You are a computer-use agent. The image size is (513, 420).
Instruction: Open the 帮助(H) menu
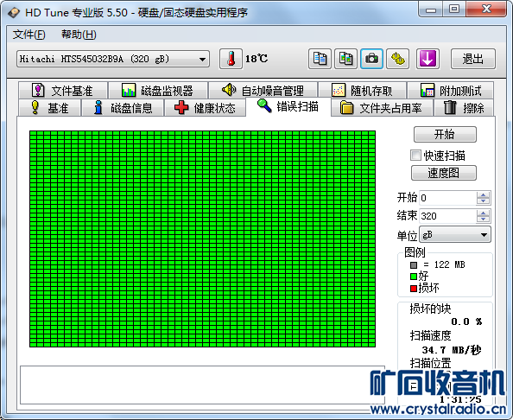coord(79,35)
